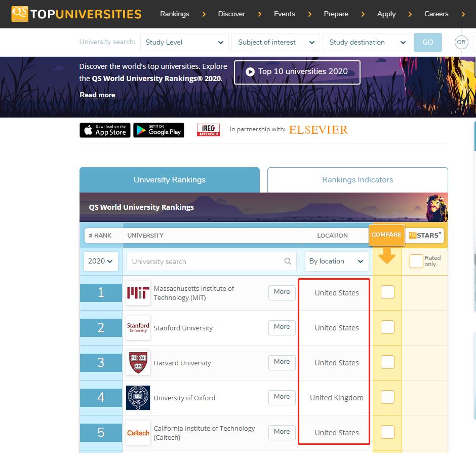476x453 pixels.
Task: Open the By location filter dropdown
Action: point(337,261)
